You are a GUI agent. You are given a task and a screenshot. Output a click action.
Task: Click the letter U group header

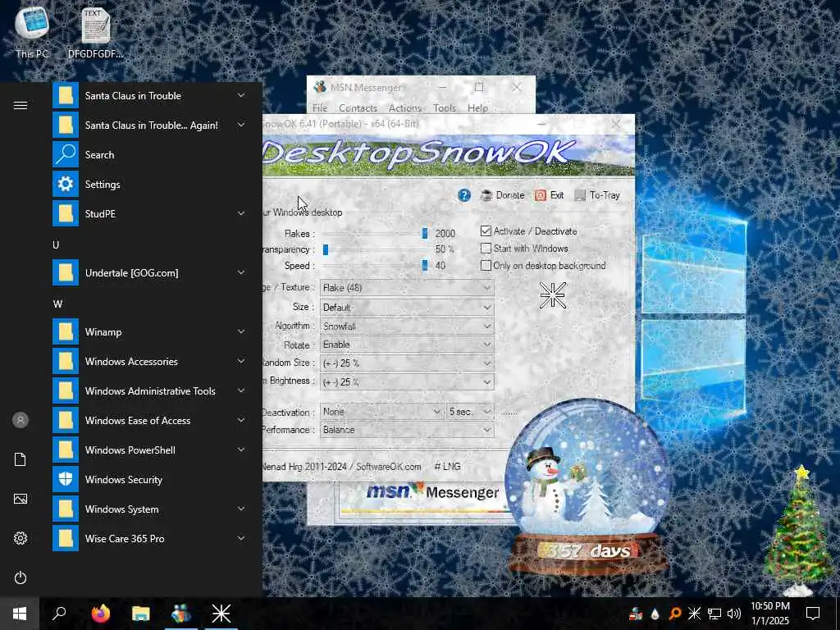pos(56,244)
